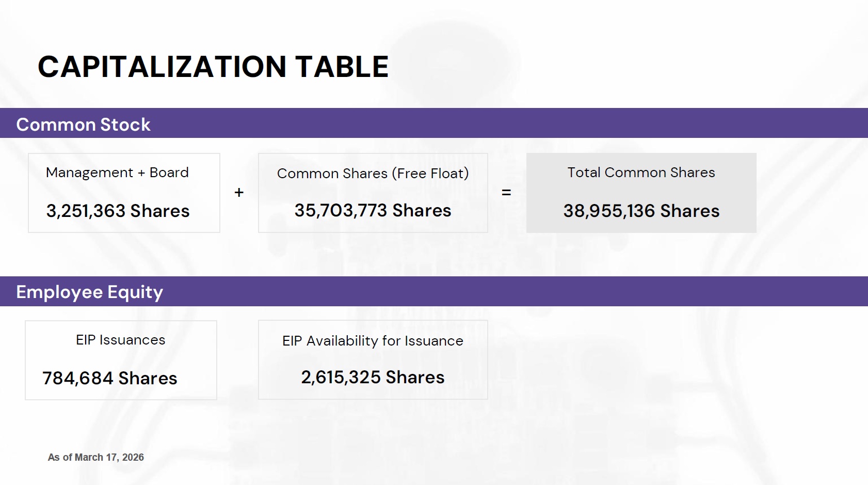Click the Total Common Shares label
The width and height of the screenshot is (868, 485).
(x=641, y=173)
